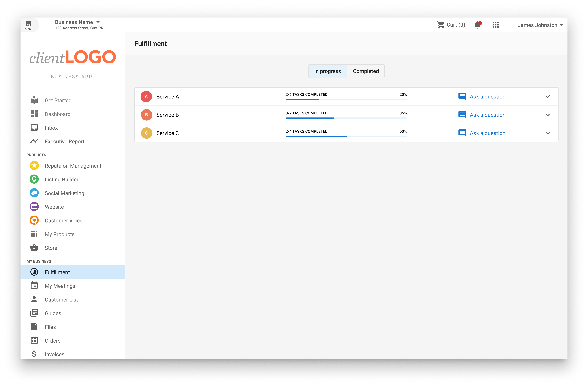Click the Invoices dollar icon
The height and width of the screenshot is (384, 588).
pos(34,354)
